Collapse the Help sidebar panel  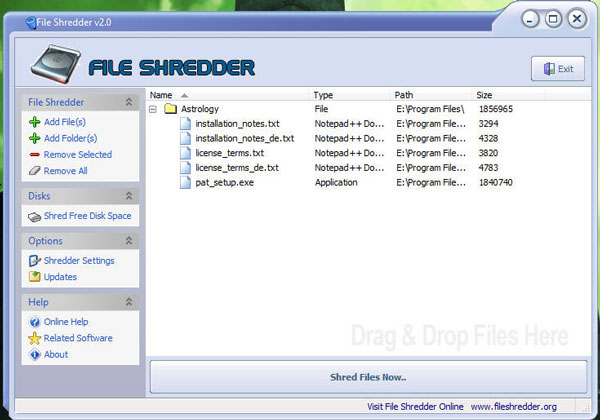coord(129,302)
